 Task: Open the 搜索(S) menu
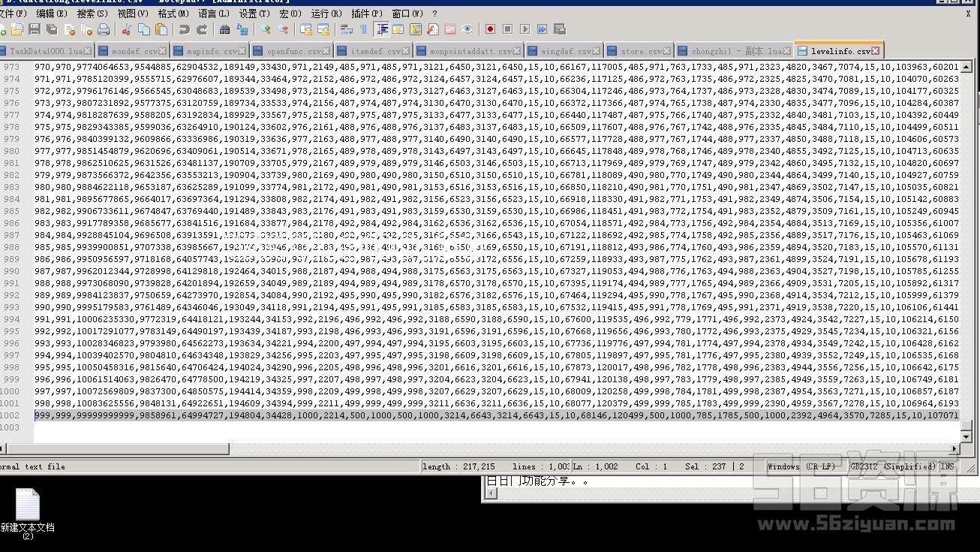92,13
